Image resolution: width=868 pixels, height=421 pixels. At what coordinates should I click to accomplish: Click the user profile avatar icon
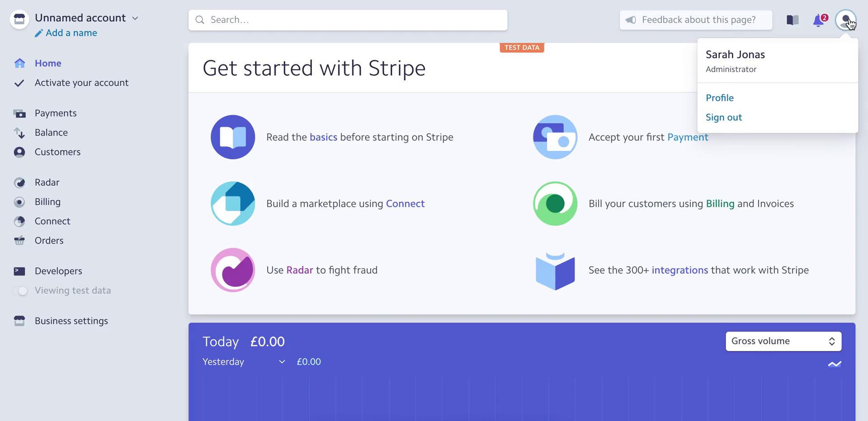click(x=845, y=20)
